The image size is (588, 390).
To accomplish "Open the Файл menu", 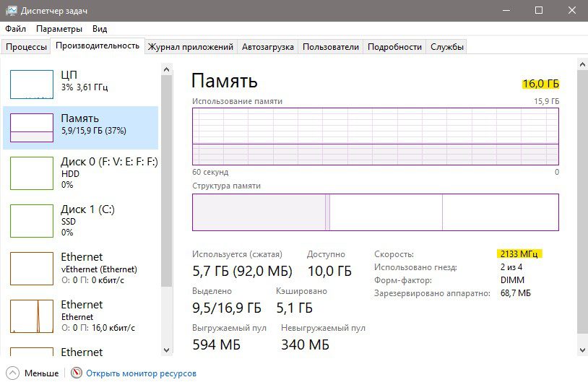I will point(15,29).
